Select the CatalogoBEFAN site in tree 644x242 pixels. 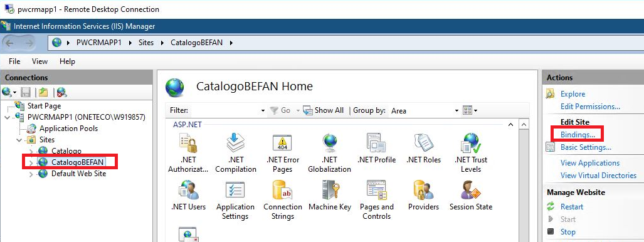77,162
